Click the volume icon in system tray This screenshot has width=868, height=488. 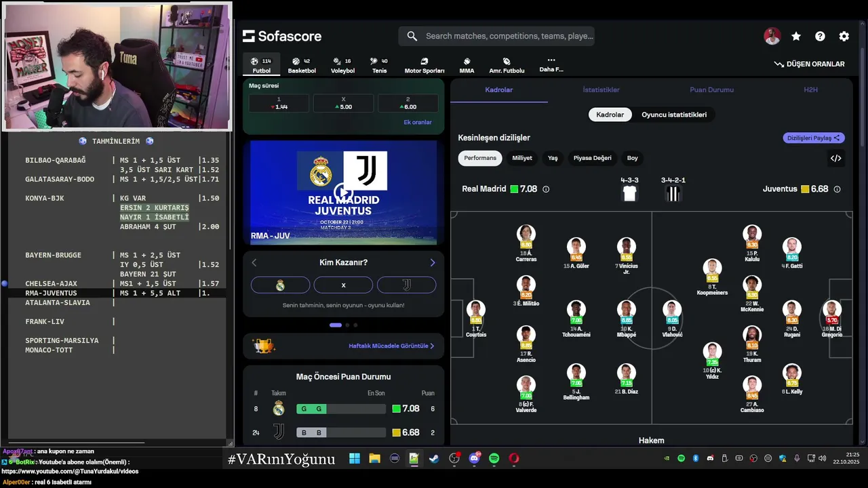click(822, 458)
